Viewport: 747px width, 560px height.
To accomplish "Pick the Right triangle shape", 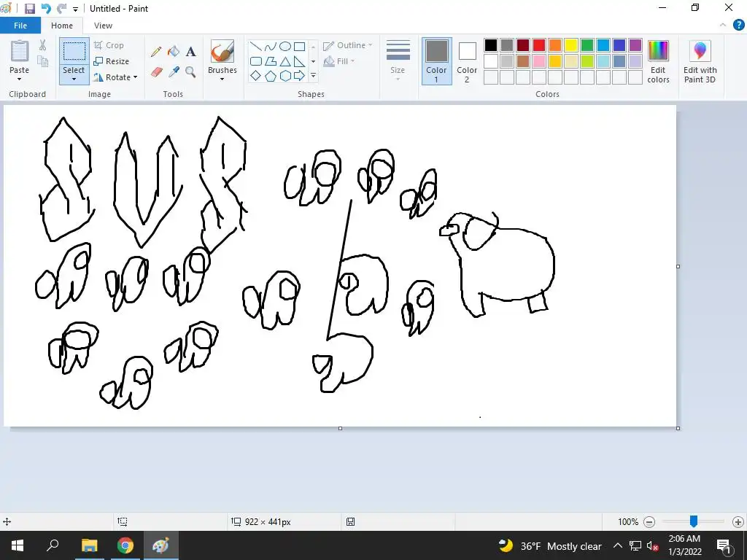I will tap(300, 61).
